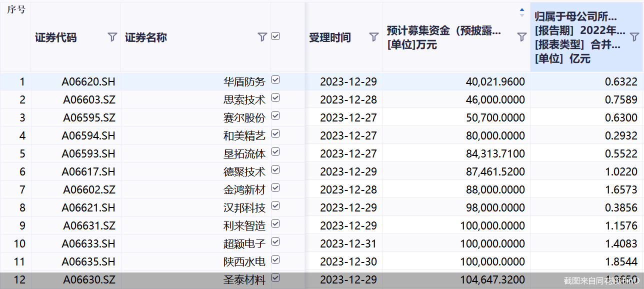Click stock code A06595.SZ
The image size is (644, 289).
(x=89, y=118)
